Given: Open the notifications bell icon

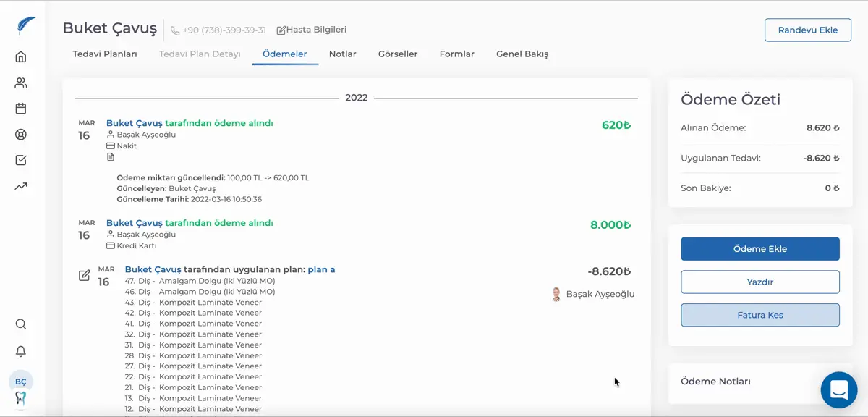Looking at the screenshot, I should click(x=21, y=351).
